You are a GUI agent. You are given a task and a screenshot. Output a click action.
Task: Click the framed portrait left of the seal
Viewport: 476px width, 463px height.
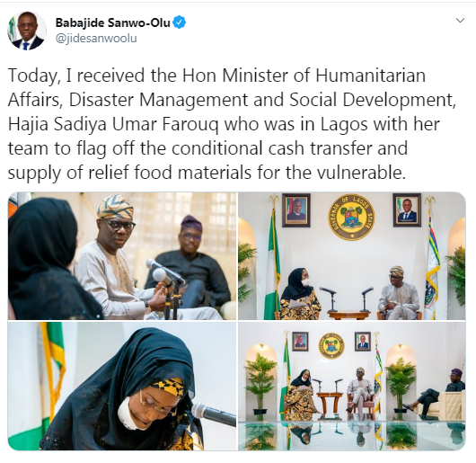coord(296,210)
